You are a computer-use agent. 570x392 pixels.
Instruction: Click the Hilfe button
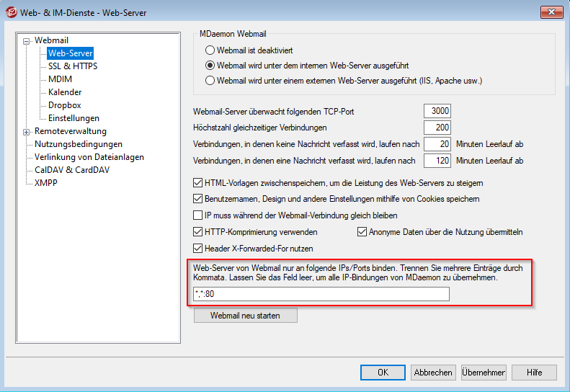click(x=534, y=373)
